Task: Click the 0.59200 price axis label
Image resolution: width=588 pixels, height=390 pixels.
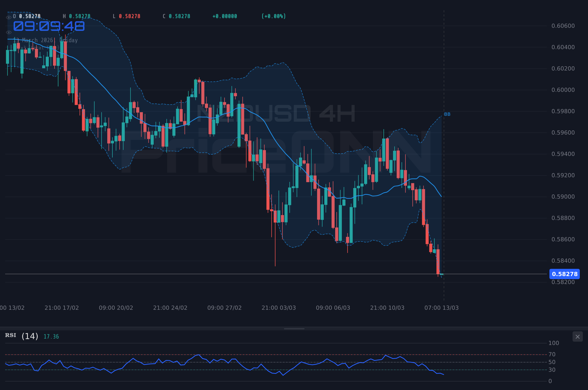Action: pyautogui.click(x=563, y=175)
